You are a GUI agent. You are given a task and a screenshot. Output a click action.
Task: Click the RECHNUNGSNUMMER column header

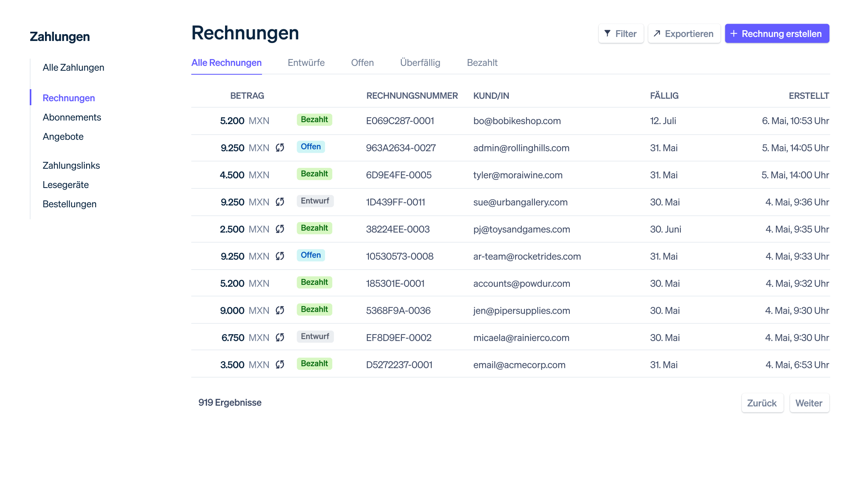[x=412, y=96]
